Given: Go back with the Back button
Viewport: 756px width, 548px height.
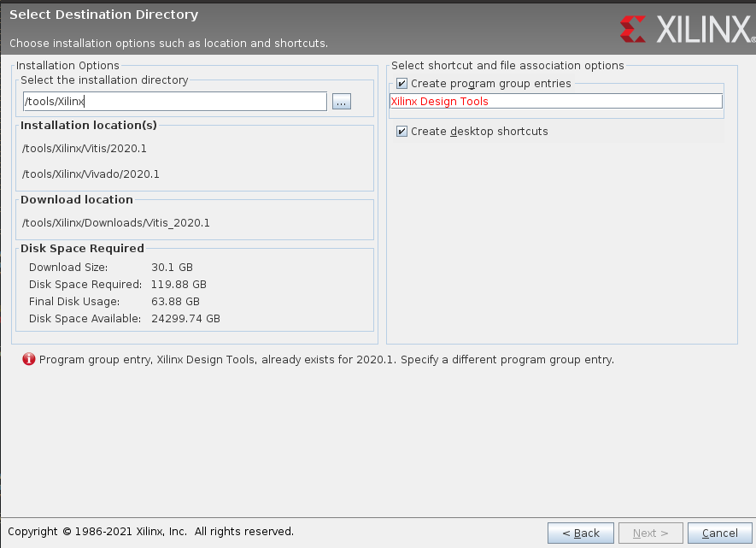Looking at the screenshot, I should click(580, 533).
